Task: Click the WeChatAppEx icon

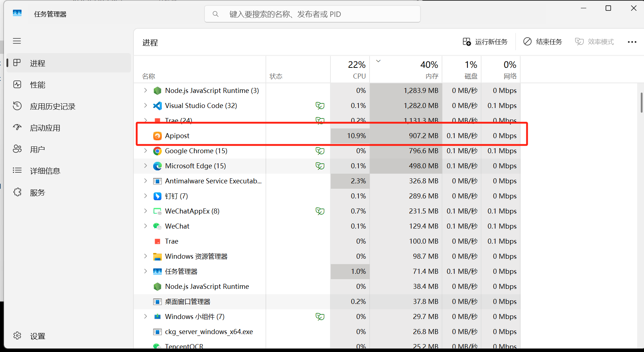Action: pyautogui.click(x=157, y=211)
